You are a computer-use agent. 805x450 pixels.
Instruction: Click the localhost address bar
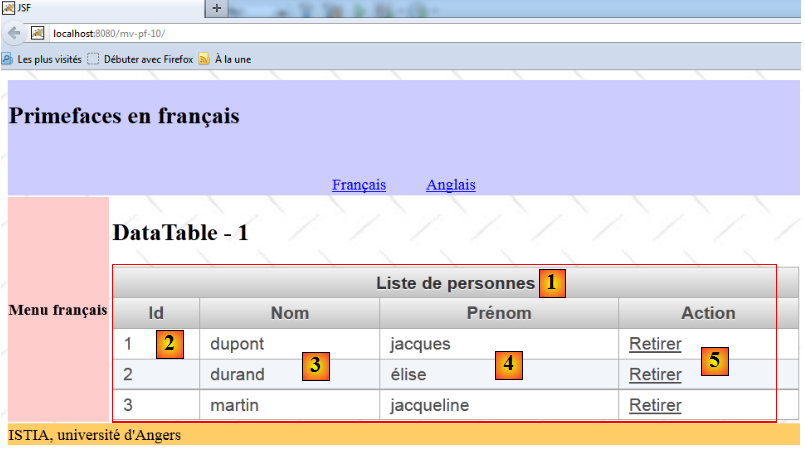(x=400, y=32)
